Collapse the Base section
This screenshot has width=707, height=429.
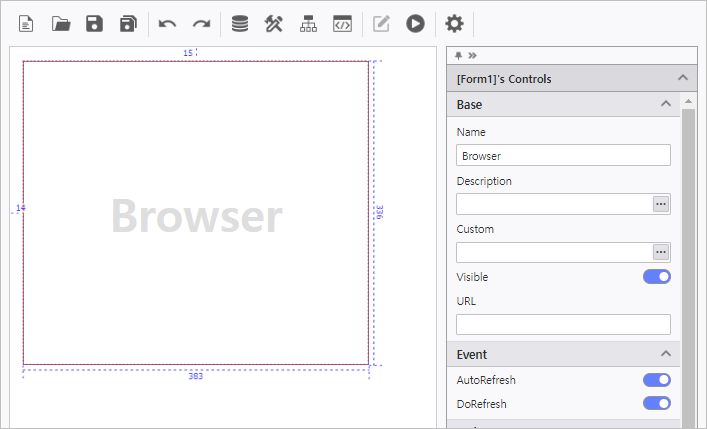[666, 104]
